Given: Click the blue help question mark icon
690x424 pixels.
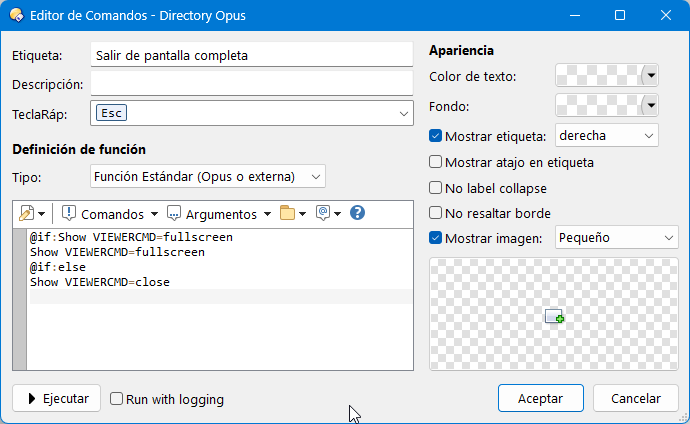Looking at the screenshot, I should tap(357, 213).
